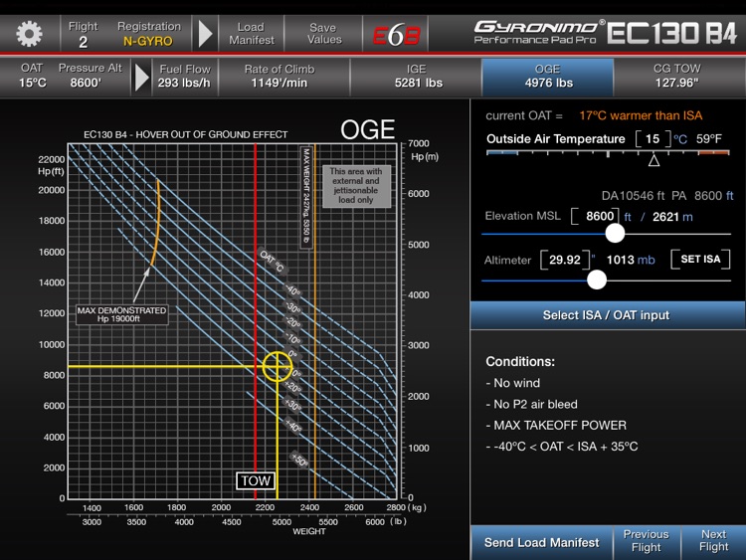Open settings via the gear icon
The height and width of the screenshot is (560, 746).
[29, 33]
